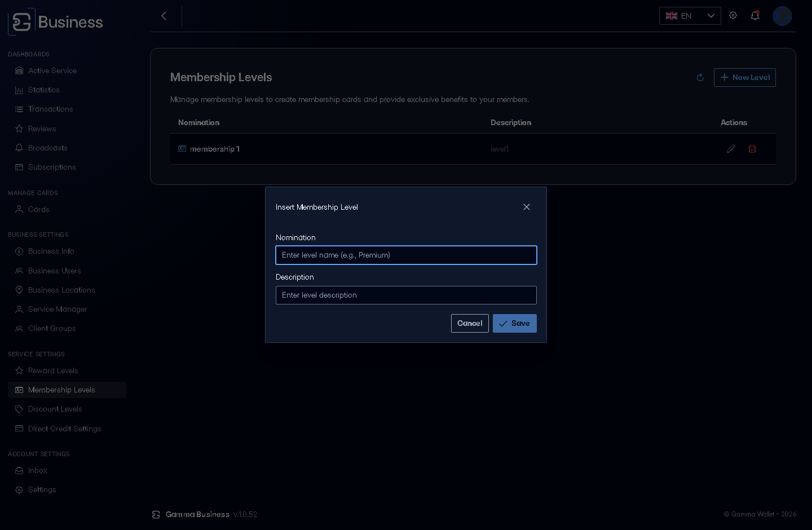812x530 pixels.
Task: Open the user avatar in top right
Action: pos(782,16)
